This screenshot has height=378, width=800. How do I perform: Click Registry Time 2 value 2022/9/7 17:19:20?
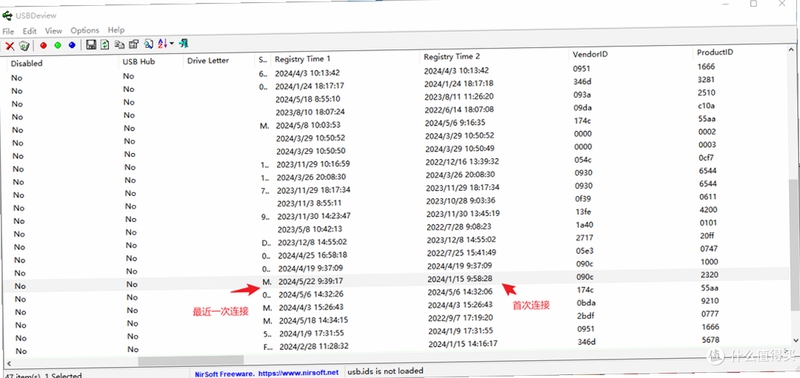click(460, 317)
